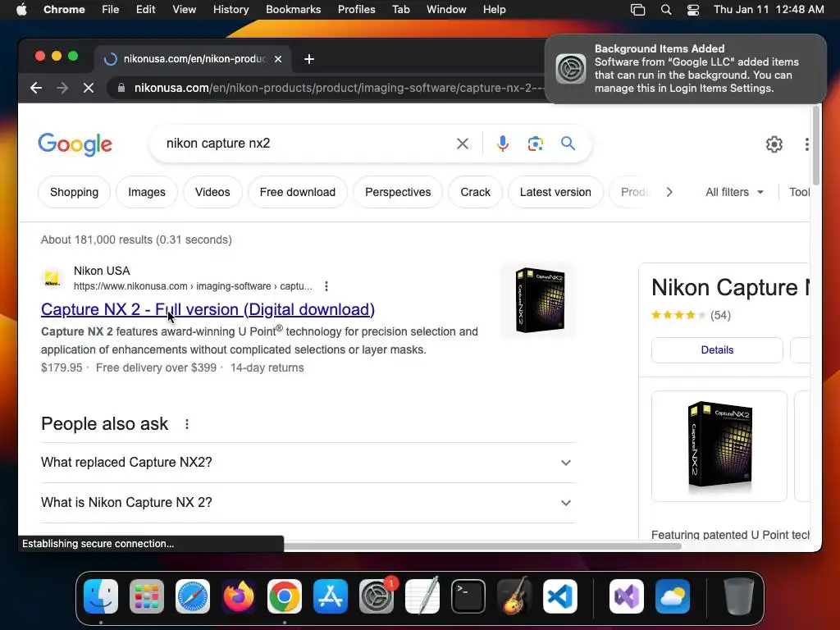This screenshot has width=840, height=630.
Task: Select the Free download filter chip
Action: click(x=298, y=192)
